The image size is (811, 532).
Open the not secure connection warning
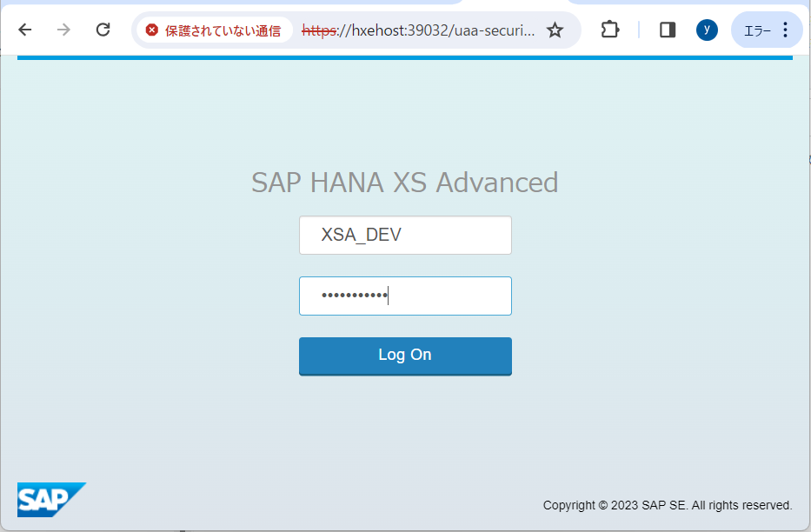(214, 30)
